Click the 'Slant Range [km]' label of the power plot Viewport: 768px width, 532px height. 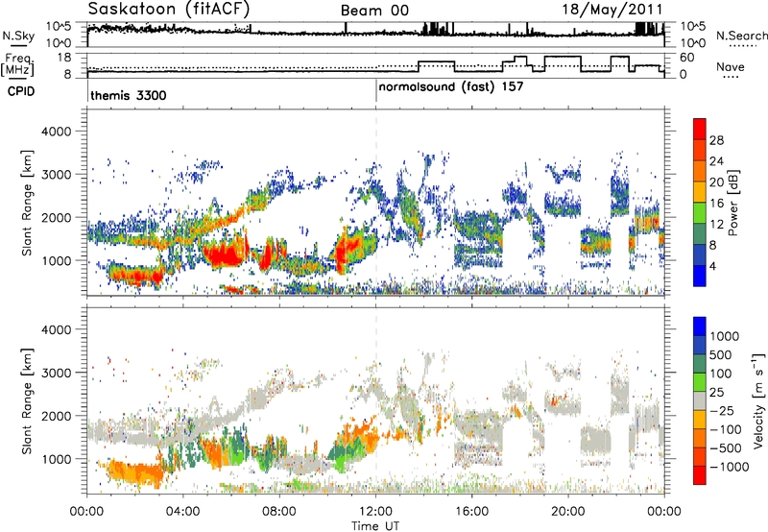(28, 203)
